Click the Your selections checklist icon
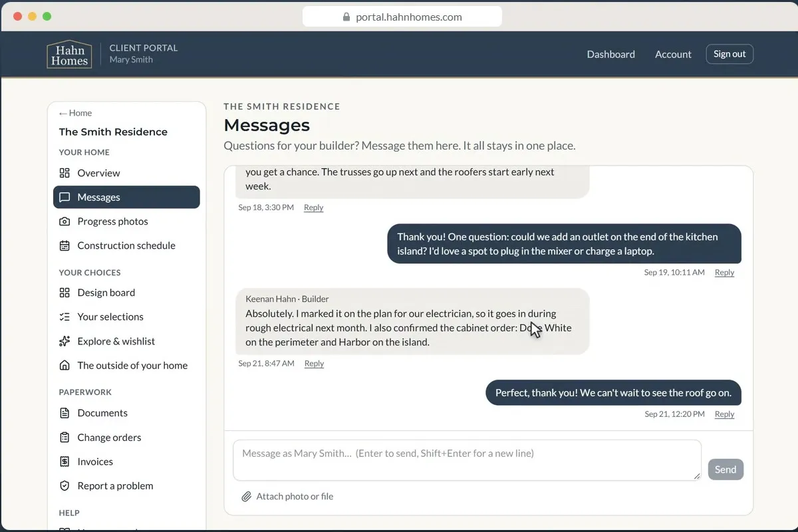The height and width of the screenshot is (532, 798). coord(65,317)
